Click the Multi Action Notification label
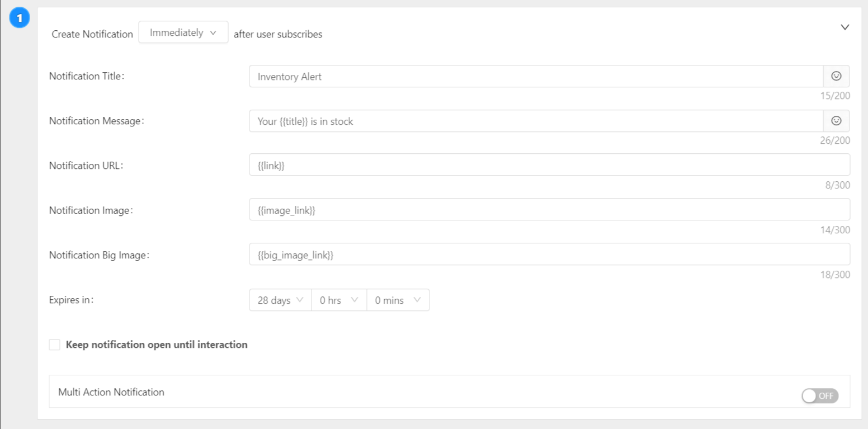 (x=111, y=392)
